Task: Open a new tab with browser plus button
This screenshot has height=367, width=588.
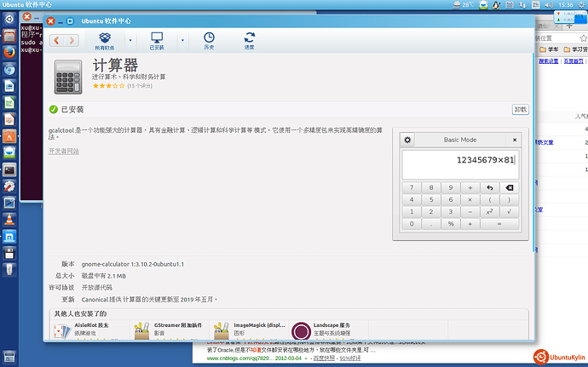Action: (x=569, y=26)
